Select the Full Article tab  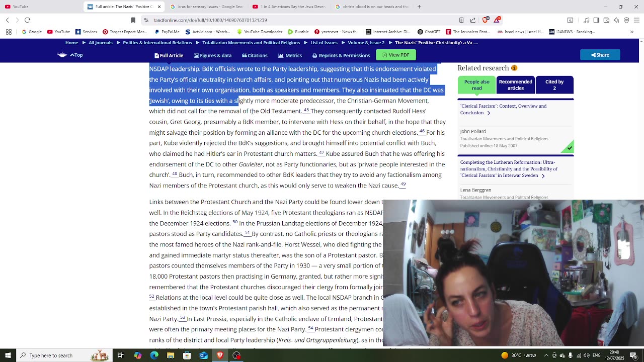tap(169, 55)
